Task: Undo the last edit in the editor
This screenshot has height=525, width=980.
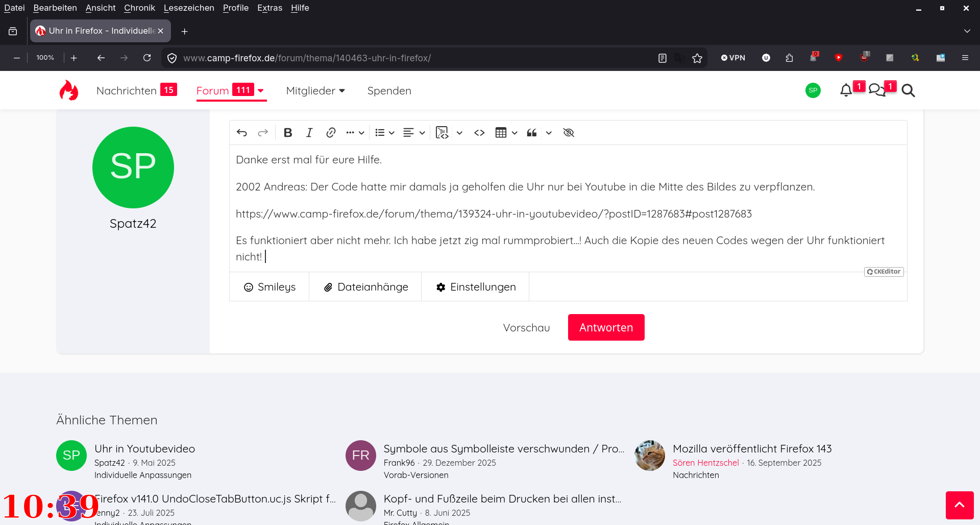Action: pos(242,133)
